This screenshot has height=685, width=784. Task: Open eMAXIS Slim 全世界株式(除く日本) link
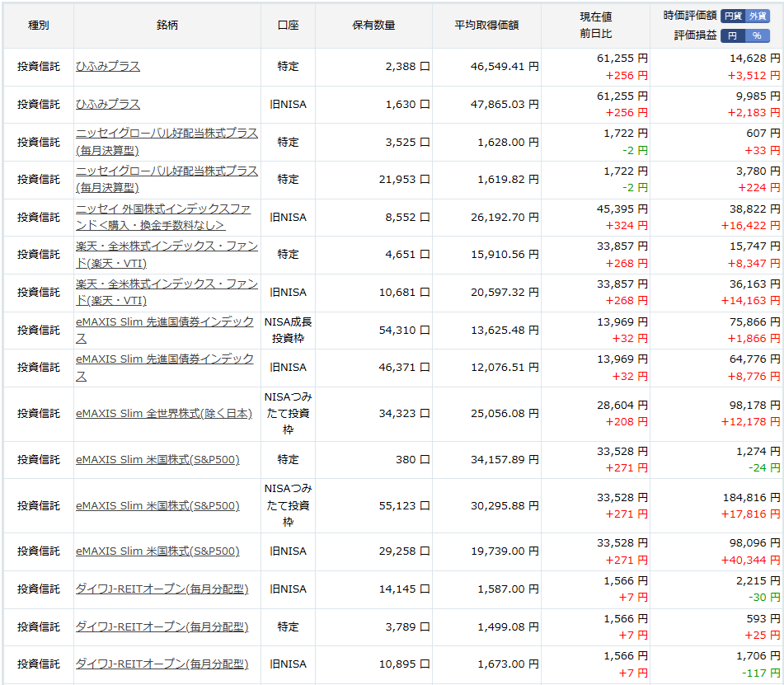point(164,414)
